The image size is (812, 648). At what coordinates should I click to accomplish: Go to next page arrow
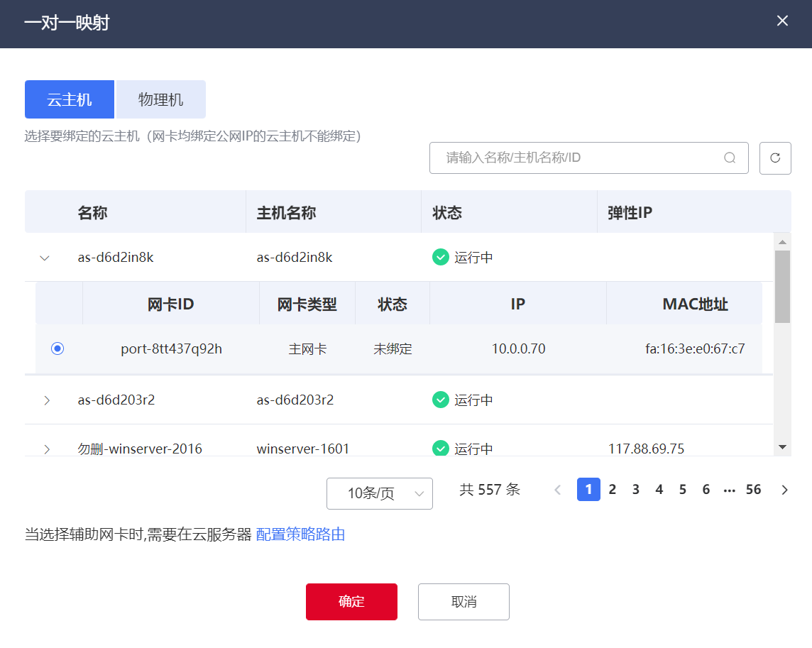[784, 490]
